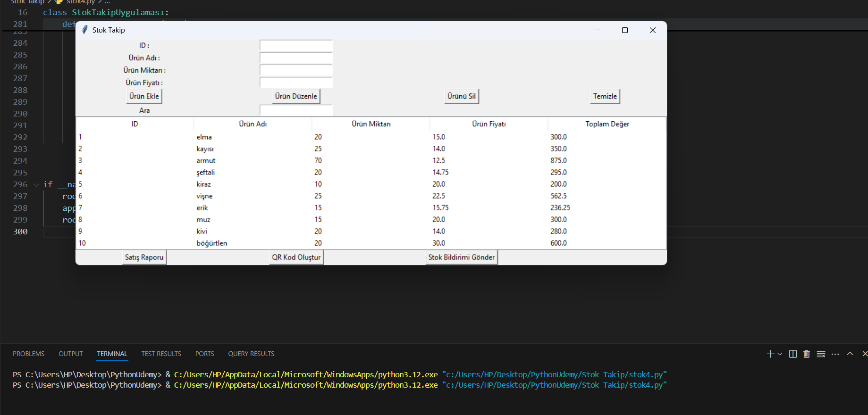Image resolution: width=868 pixels, height=415 pixels.
Task: Collapse the code fold arrow at line 296
Action: coord(36,184)
